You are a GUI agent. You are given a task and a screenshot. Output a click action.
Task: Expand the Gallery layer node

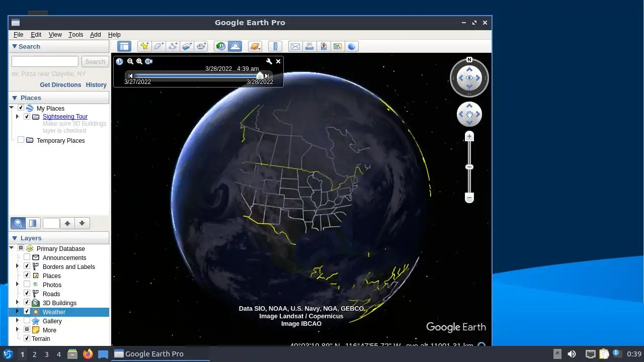tap(18, 321)
